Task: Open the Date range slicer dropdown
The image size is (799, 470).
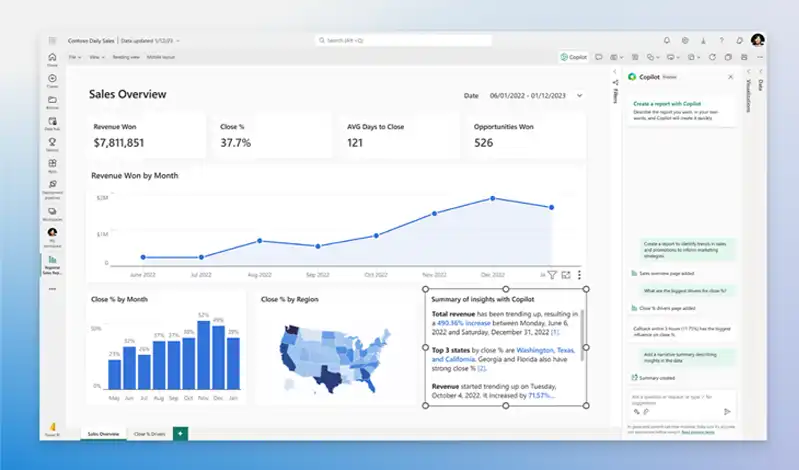Action: coord(579,95)
